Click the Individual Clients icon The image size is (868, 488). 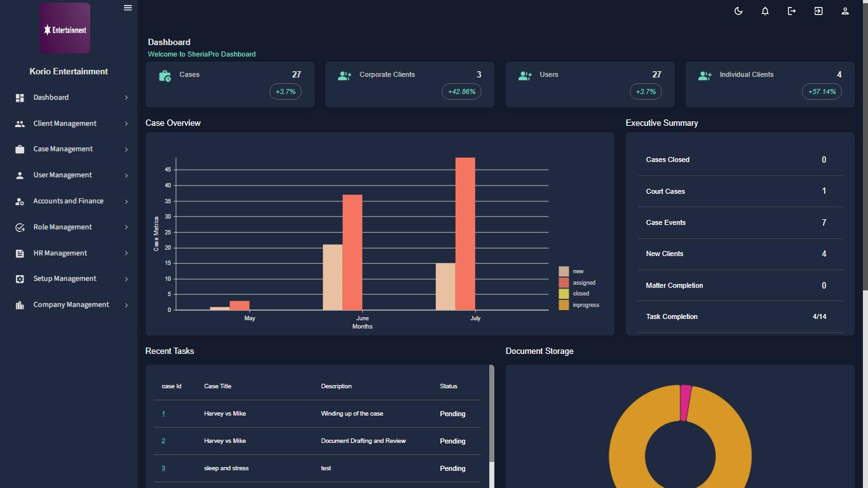click(x=705, y=76)
